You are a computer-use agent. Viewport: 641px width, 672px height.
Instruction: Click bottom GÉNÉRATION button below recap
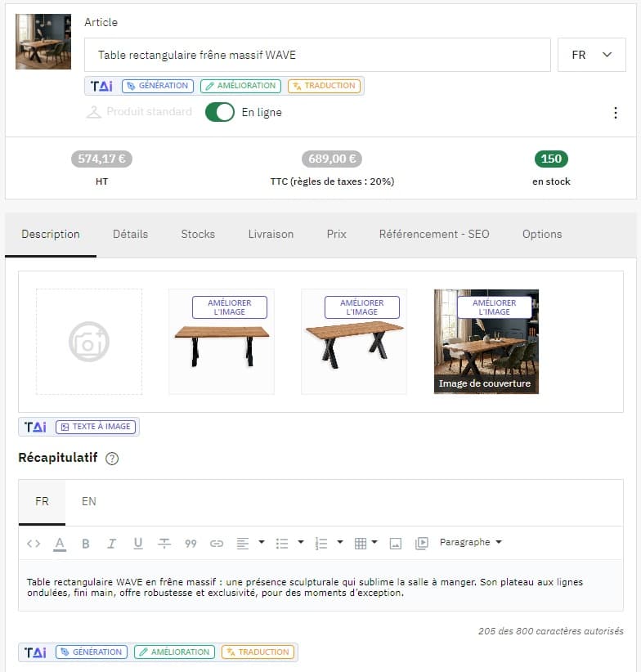click(92, 652)
